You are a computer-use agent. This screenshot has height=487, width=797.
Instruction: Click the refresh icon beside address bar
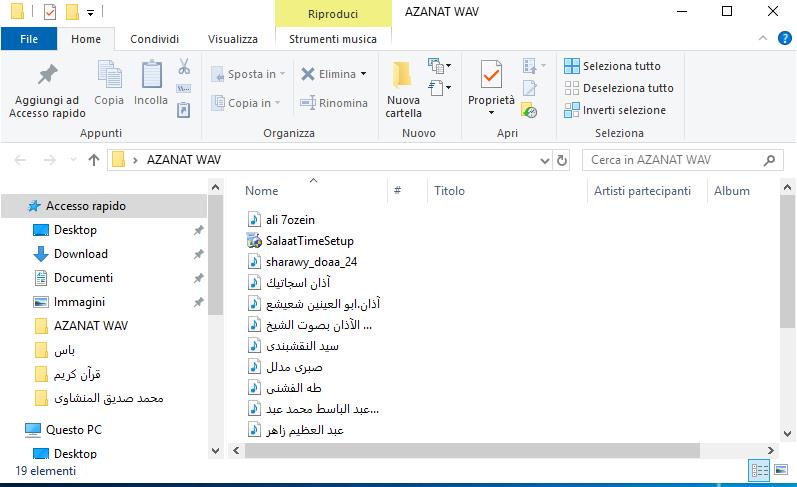tap(562, 160)
